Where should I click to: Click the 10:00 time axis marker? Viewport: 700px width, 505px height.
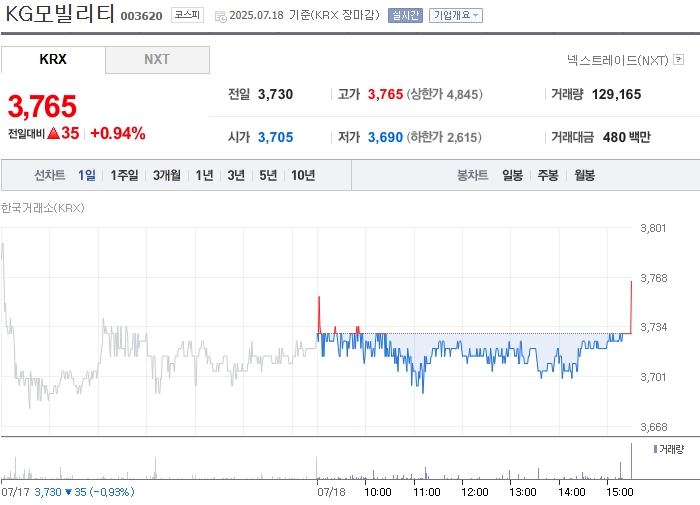coord(378,492)
